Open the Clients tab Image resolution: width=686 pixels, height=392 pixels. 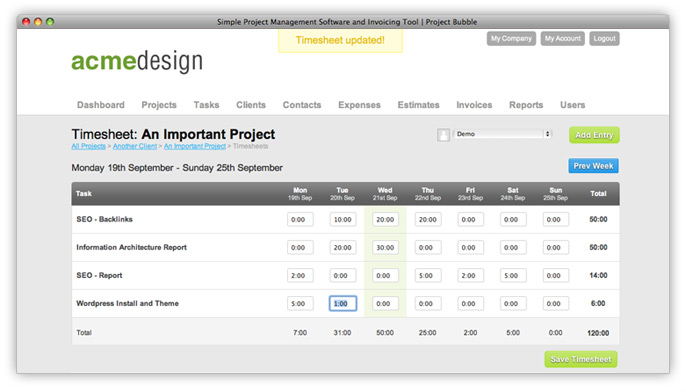pyautogui.click(x=251, y=105)
